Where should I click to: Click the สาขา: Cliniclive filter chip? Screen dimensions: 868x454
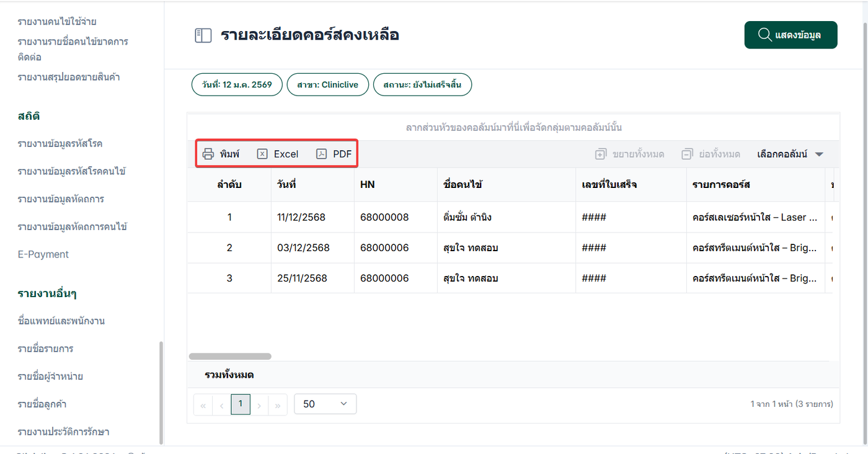(327, 85)
